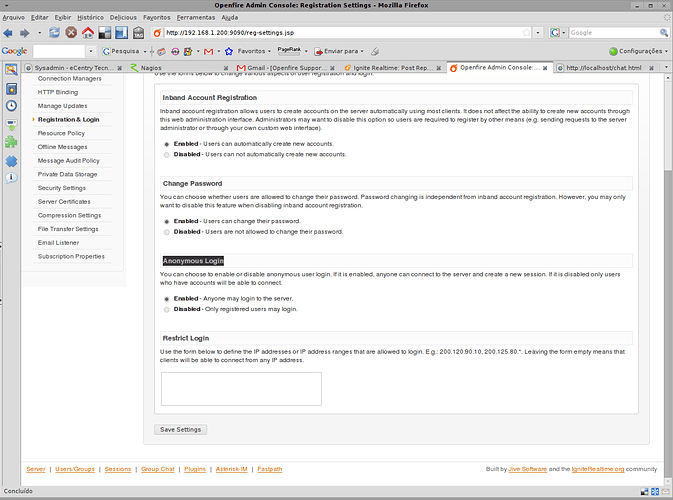
Task: Open the Configurações dropdown
Action: 667,52
